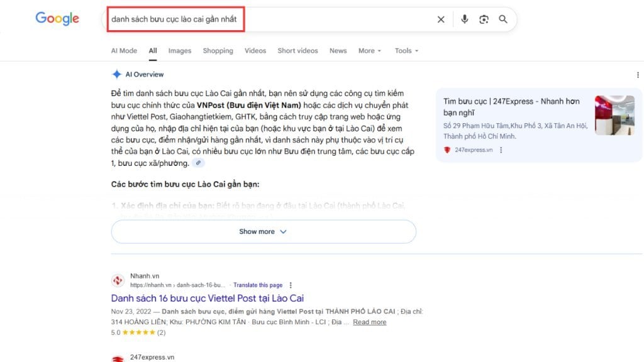Switch to the AI Mode tab
This screenshot has height=362, width=644.
[124, 51]
